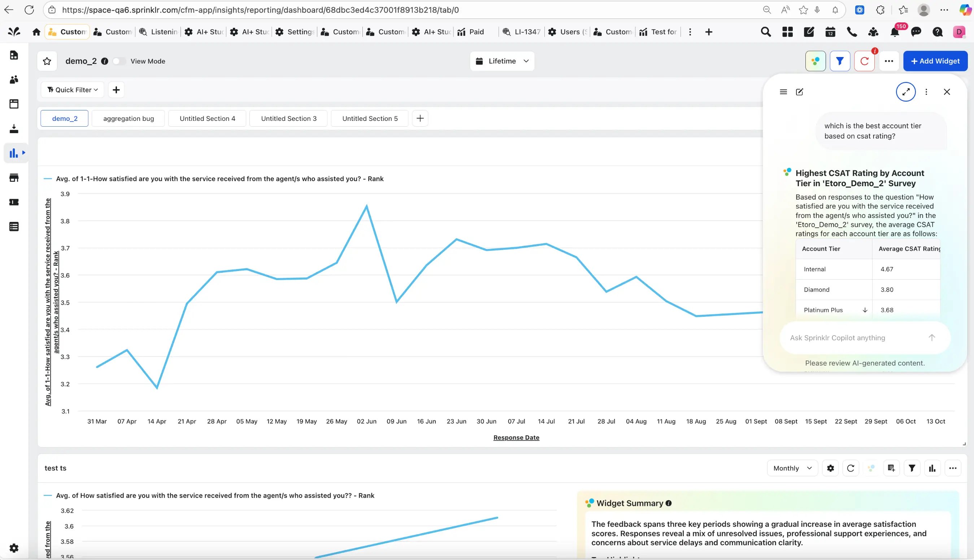Viewport: 974px width, 560px height.
Task: Open the calendar icon in top bar
Action: pos(830,32)
